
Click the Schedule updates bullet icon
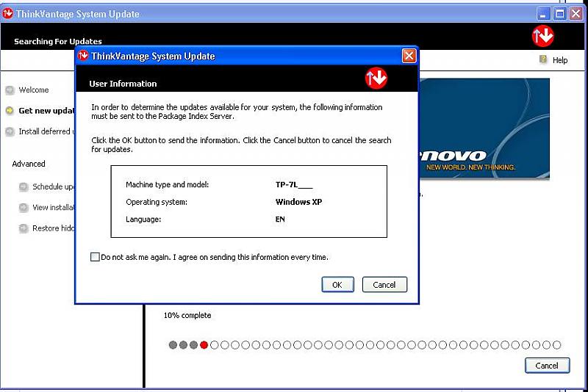[24, 186]
